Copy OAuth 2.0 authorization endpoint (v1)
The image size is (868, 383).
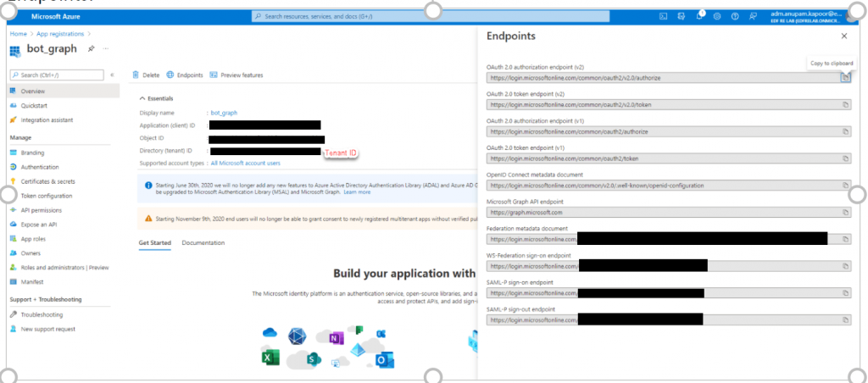point(845,131)
